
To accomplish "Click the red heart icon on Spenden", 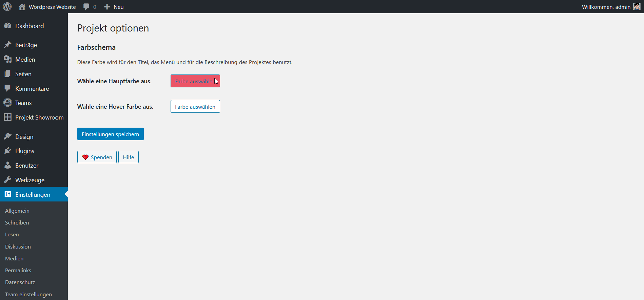I will click(85, 157).
